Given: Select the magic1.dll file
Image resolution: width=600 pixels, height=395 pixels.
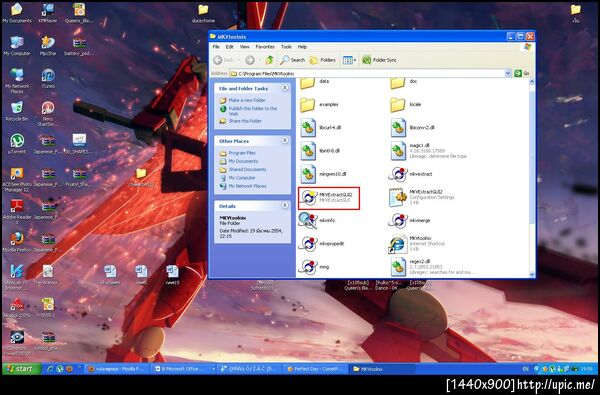Looking at the screenshot, I should point(428,151).
